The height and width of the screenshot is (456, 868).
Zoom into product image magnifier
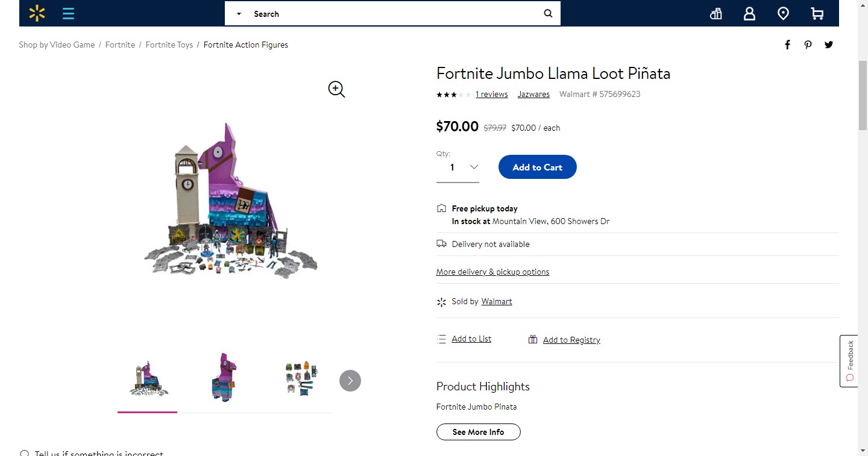tap(336, 89)
